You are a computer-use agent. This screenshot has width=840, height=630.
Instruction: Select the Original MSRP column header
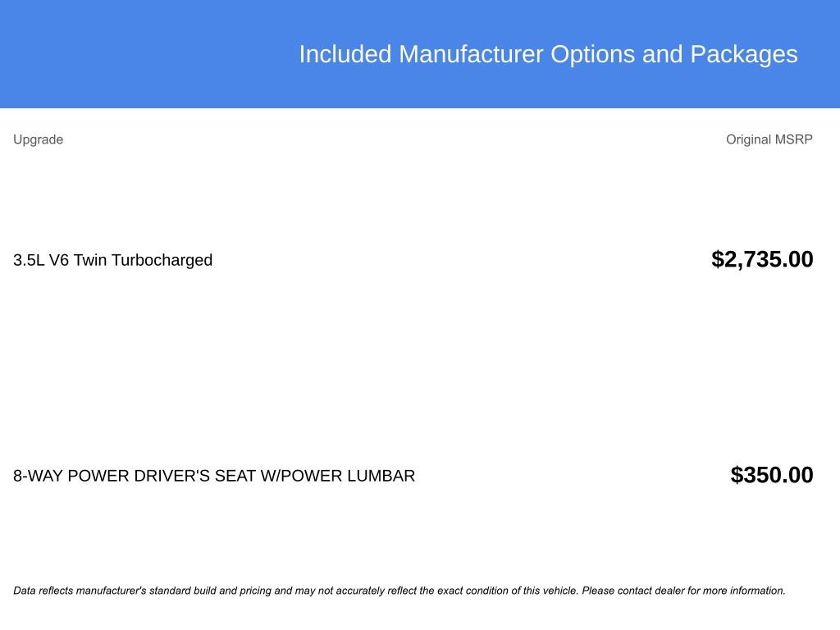[x=769, y=139]
